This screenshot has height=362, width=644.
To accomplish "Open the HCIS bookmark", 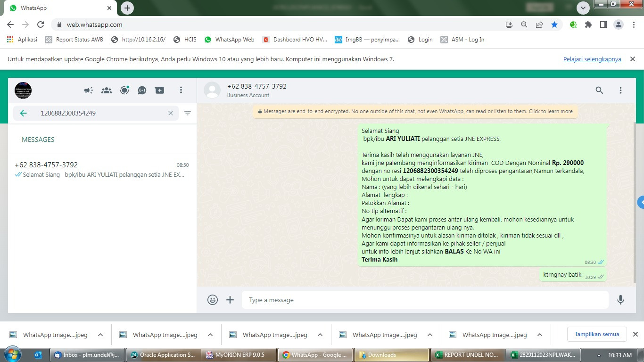I will click(x=185, y=40).
